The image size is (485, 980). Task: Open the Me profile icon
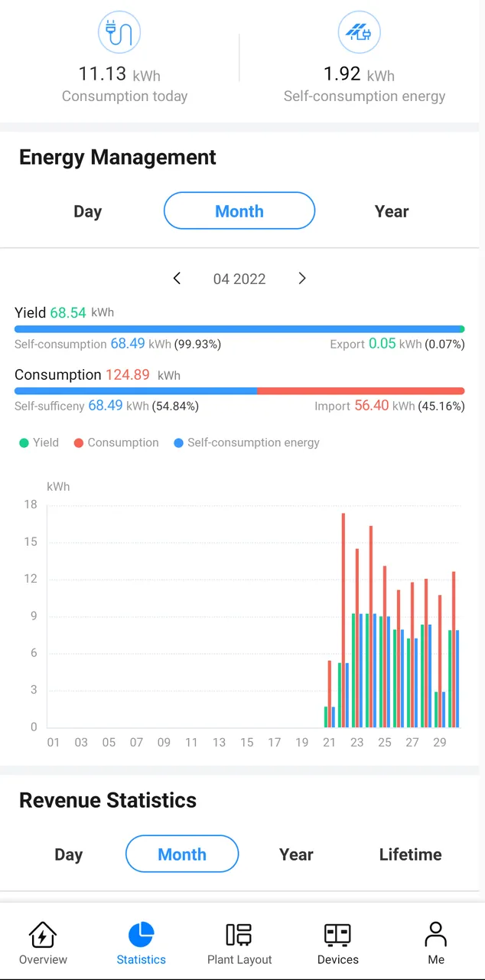pos(436,935)
